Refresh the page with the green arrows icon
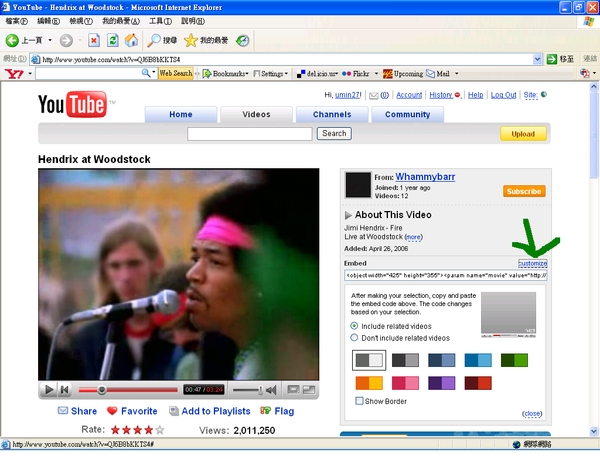The height and width of the screenshot is (469, 600). pyautogui.click(x=112, y=40)
